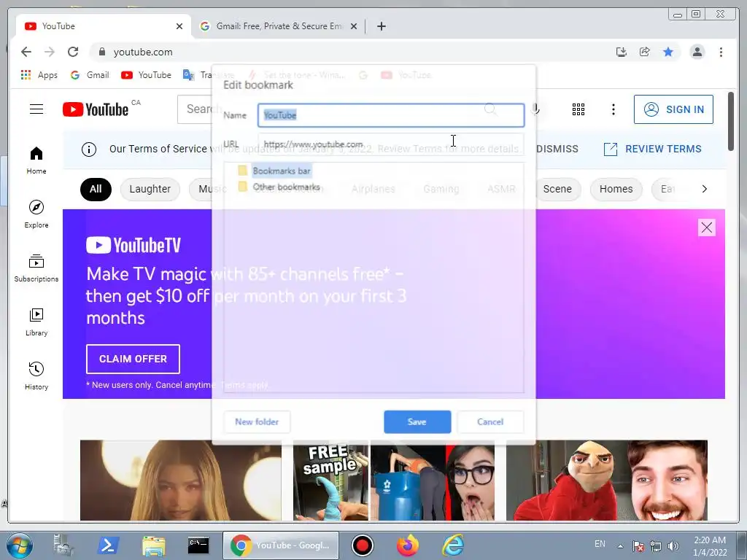This screenshot has width=747, height=560.
Task: Close the Gmail browser tab
Action: [354, 26]
